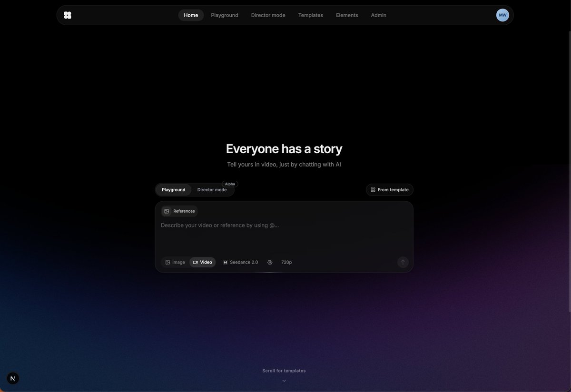Image resolution: width=571 pixels, height=392 pixels.
Task: Go to Home in navigation bar
Action: click(191, 15)
